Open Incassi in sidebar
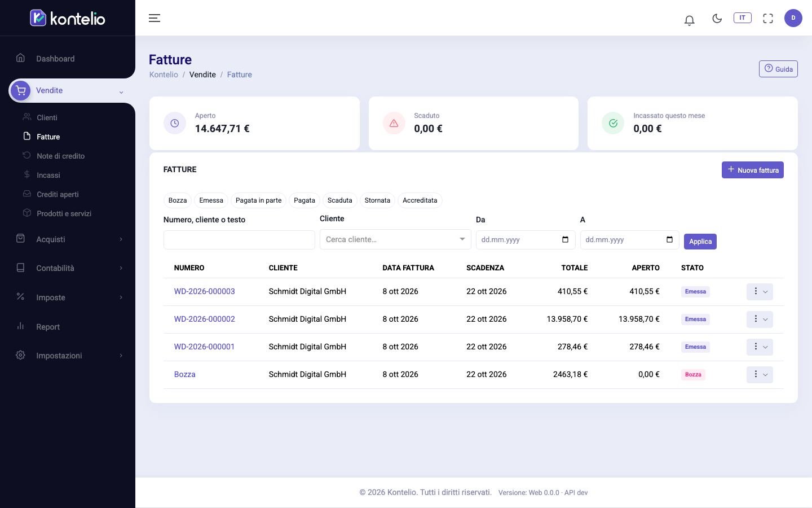Image resolution: width=812 pixels, height=508 pixels. point(48,175)
